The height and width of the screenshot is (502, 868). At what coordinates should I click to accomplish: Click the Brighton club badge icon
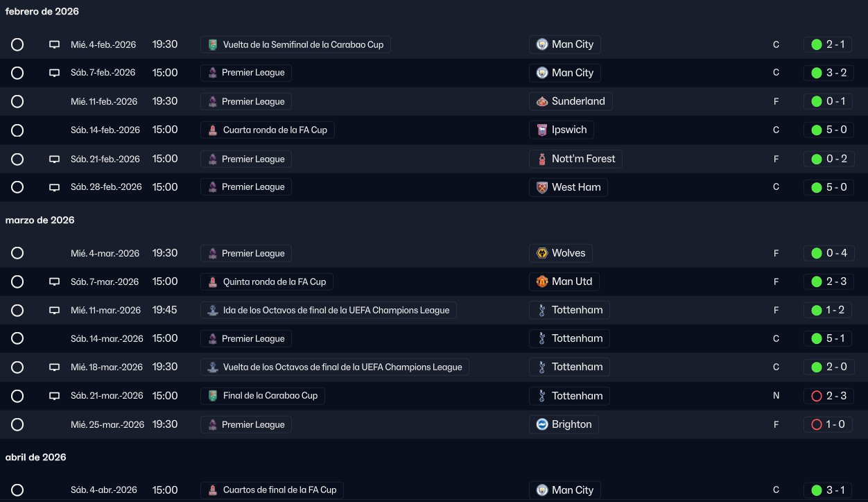[542, 424]
